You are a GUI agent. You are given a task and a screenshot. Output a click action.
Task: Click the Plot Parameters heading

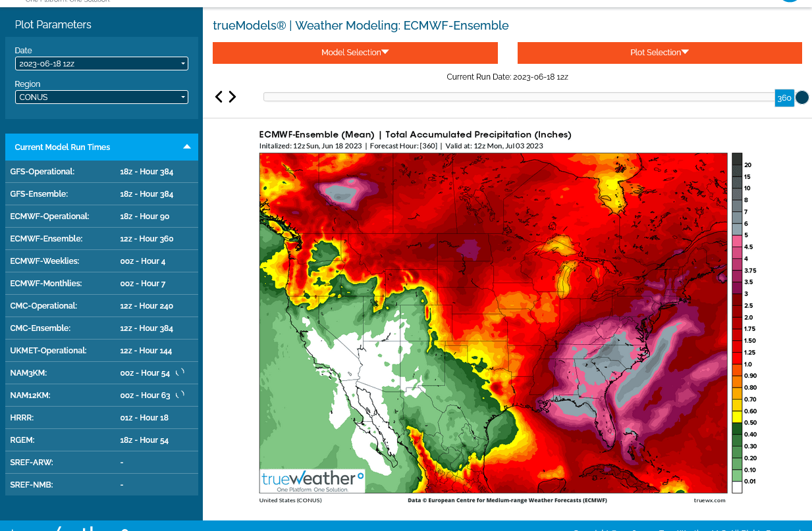[x=53, y=25]
